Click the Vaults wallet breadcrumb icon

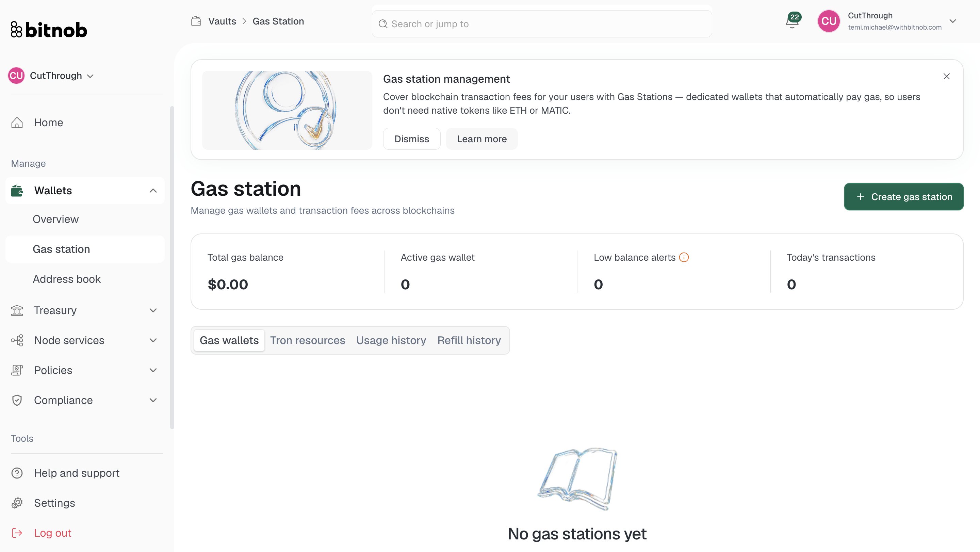196,21
